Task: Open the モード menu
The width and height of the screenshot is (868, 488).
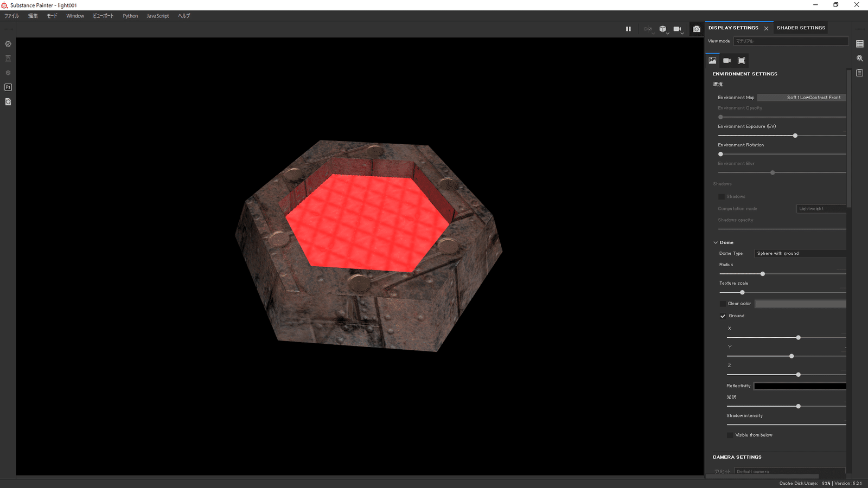Action: (x=52, y=16)
